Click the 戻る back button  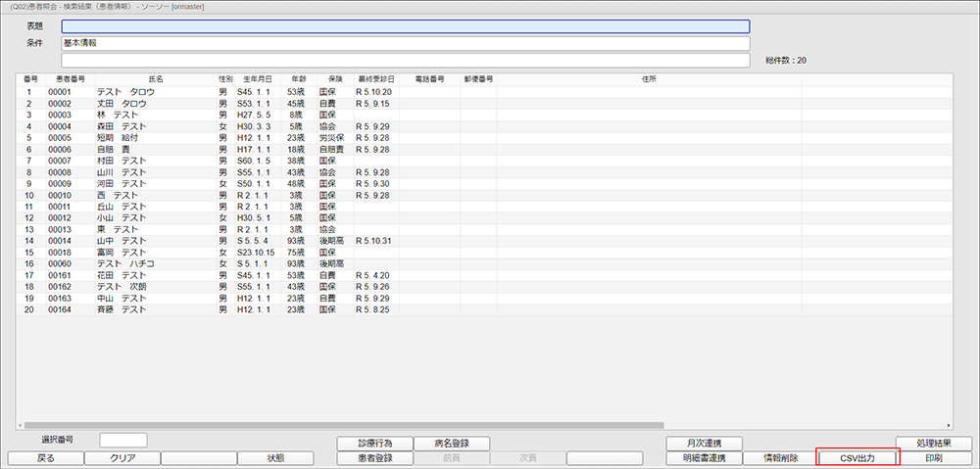click(45, 457)
